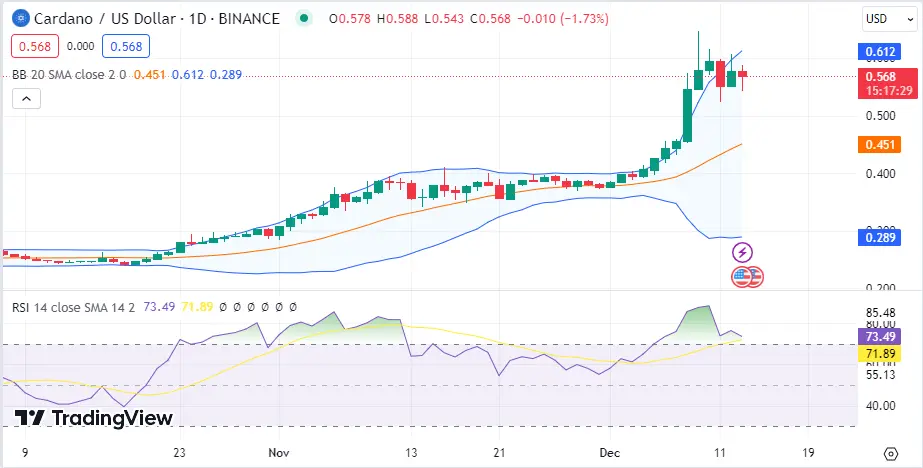Click the purple lightning event icon
The height and width of the screenshot is (468, 923).
pos(742,253)
